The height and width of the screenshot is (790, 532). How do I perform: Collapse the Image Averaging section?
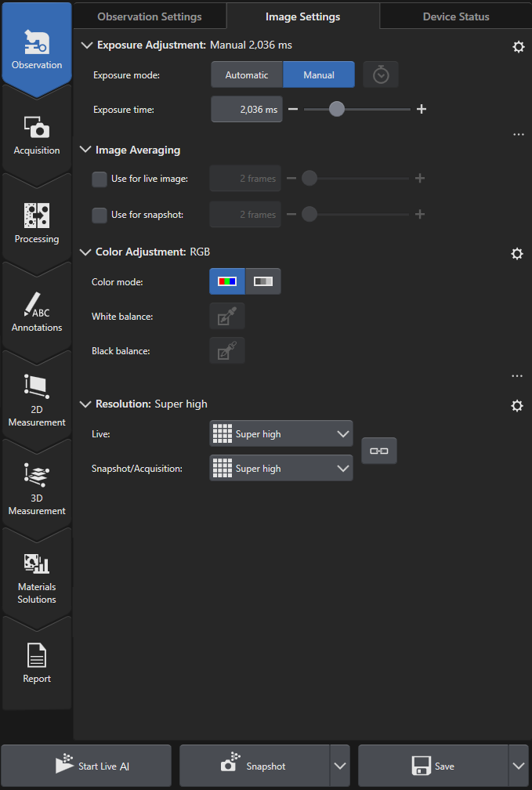(85, 150)
